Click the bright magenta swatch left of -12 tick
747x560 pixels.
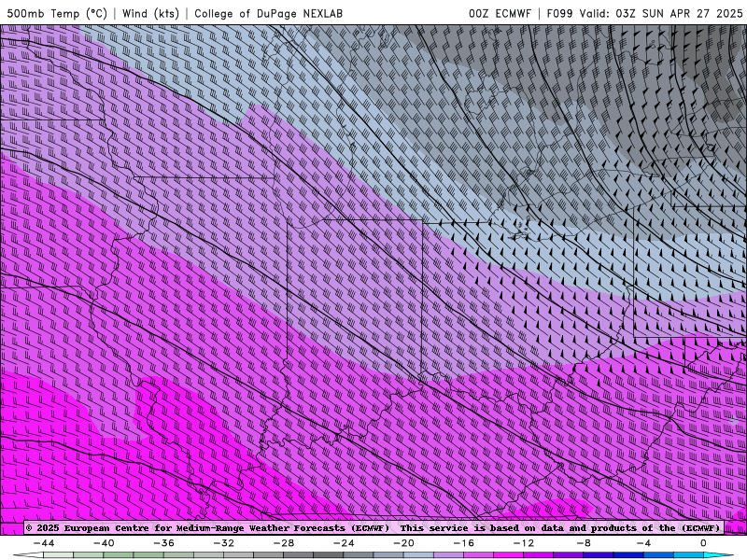click(509, 555)
